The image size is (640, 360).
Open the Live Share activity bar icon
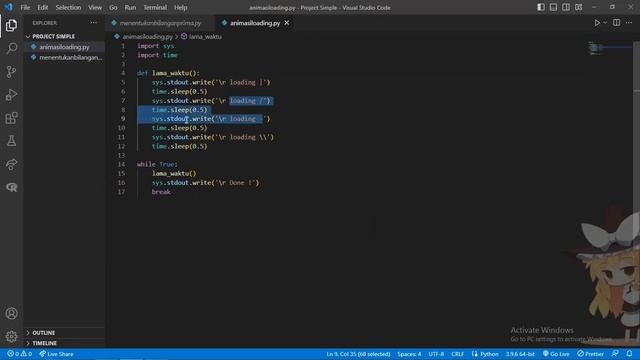(x=11, y=164)
